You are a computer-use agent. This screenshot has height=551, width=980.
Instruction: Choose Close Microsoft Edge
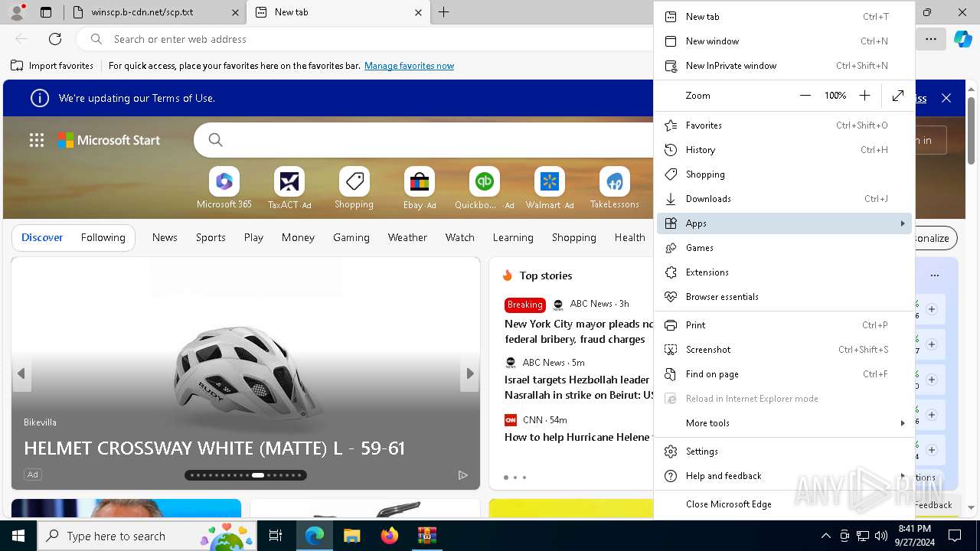[784, 504]
